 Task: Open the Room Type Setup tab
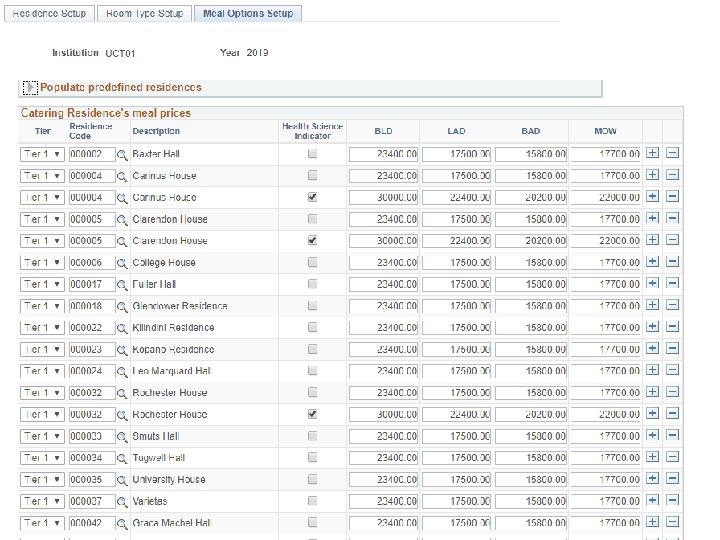click(x=144, y=14)
